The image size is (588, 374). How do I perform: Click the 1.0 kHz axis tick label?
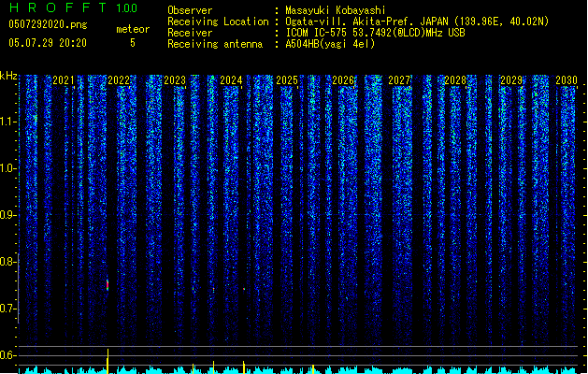tap(7, 168)
